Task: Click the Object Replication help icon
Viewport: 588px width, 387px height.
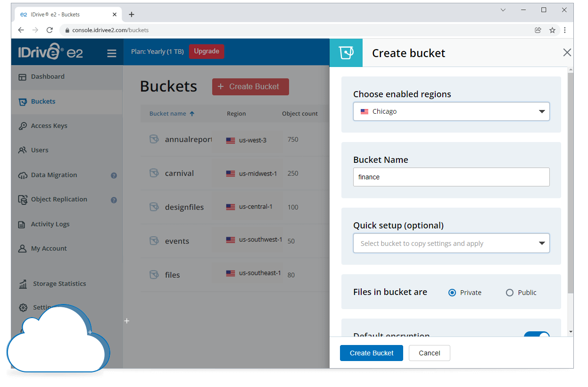Action: click(x=114, y=200)
